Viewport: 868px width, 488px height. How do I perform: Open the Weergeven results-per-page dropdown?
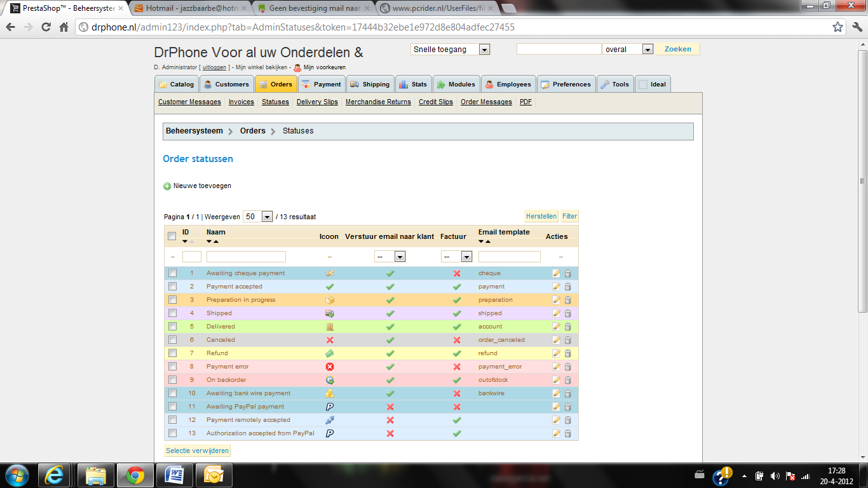[257, 217]
